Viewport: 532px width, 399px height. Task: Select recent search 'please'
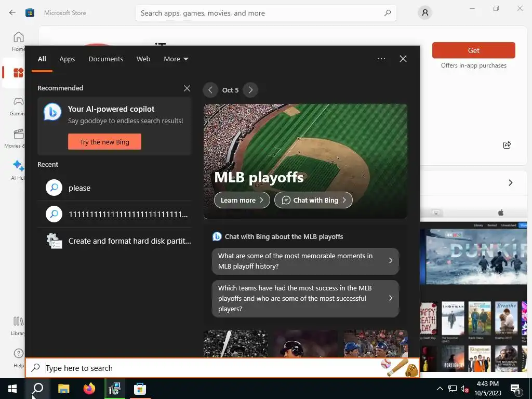coord(115,188)
